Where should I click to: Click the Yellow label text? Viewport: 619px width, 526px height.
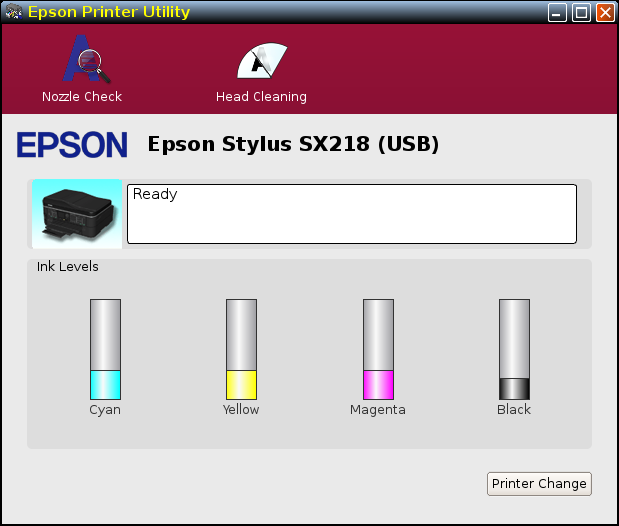(x=241, y=410)
